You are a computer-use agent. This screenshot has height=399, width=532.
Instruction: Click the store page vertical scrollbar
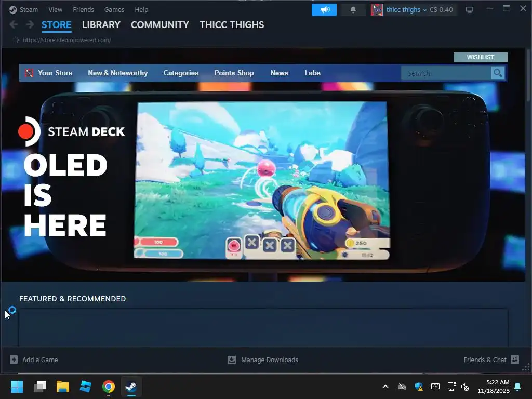pyautogui.click(x=528, y=75)
